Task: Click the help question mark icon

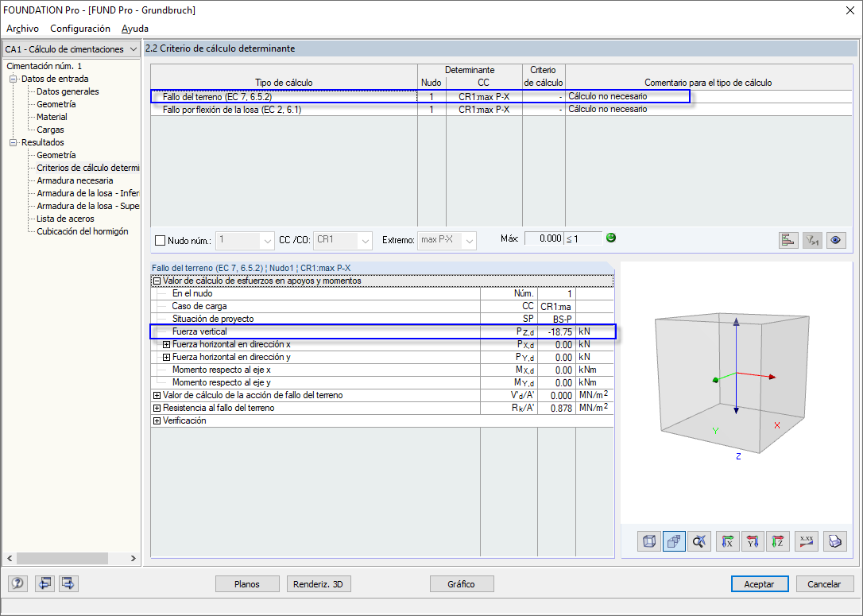Action: pos(17,583)
